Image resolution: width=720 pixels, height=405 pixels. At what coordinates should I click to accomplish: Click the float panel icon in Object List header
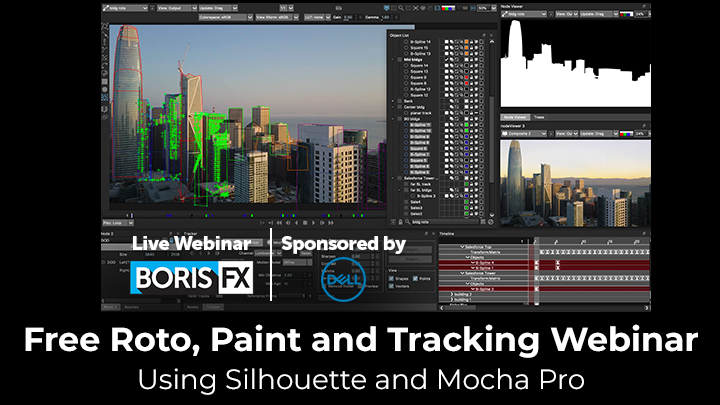(x=484, y=35)
